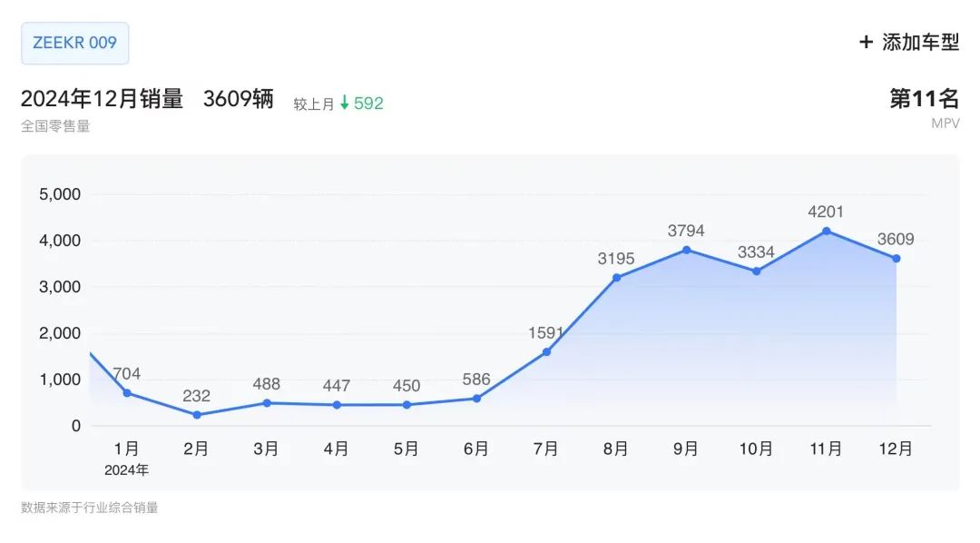Click the 0 y-axis label

(x=76, y=426)
